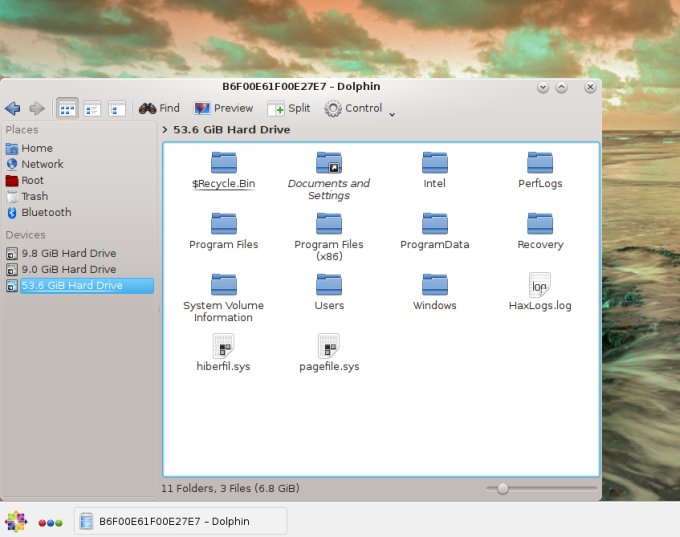Toggle the Preview option

(223, 108)
